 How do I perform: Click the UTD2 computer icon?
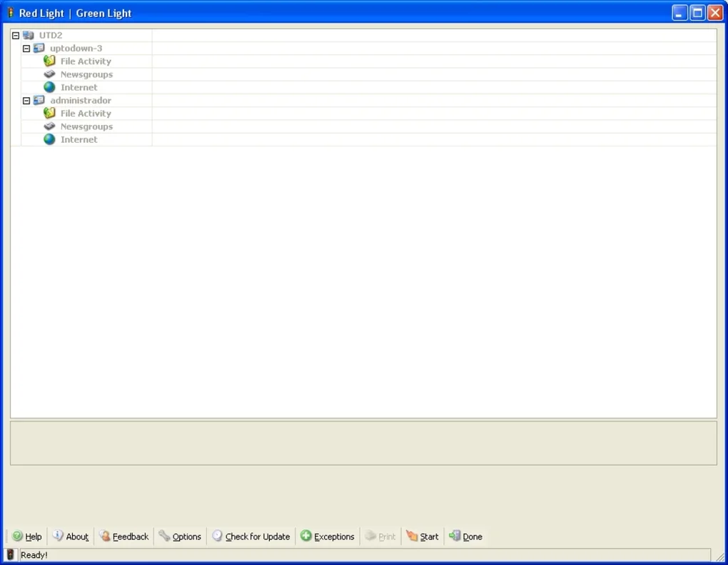[29, 35]
